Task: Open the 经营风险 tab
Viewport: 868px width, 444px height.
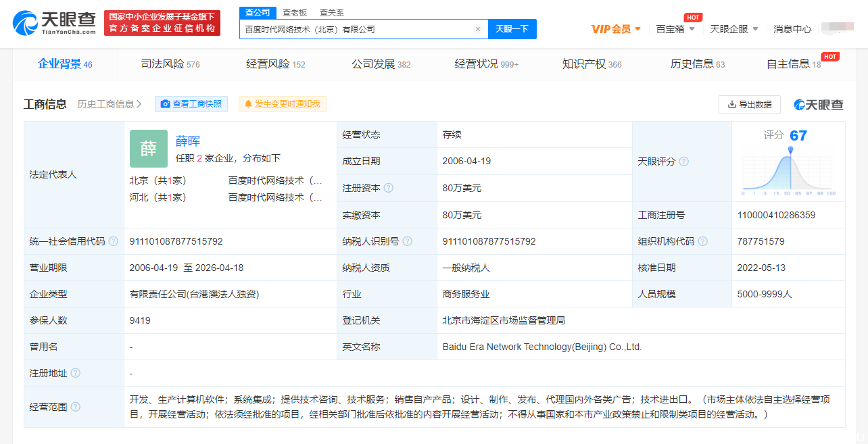Action: 276,64
